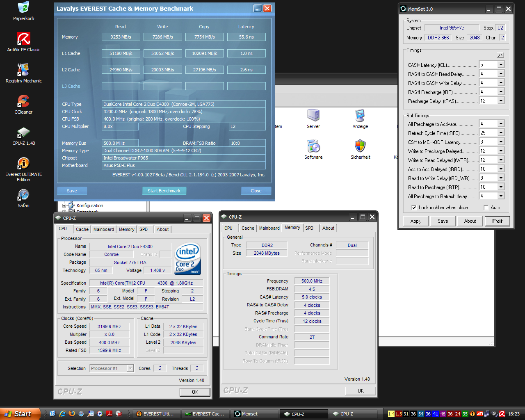The width and height of the screenshot is (525, 420).
Task: Click Adobe Reader quick launch icon
Action: pyautogui.click(x=110, y=414)
